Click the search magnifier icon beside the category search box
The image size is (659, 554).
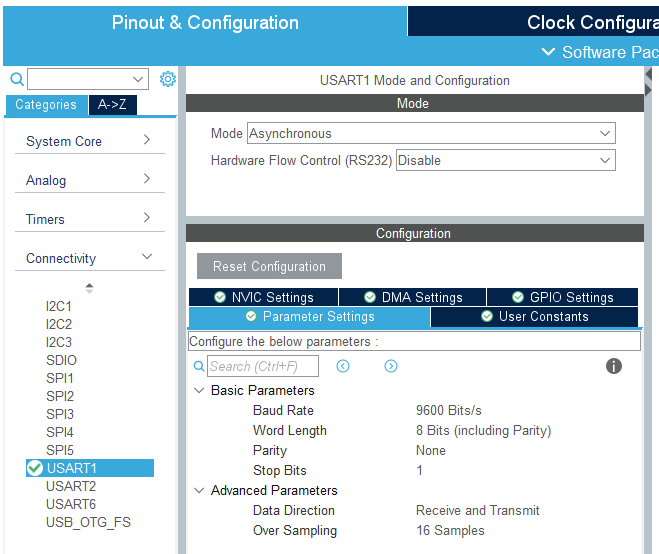[x=17, y=79]
